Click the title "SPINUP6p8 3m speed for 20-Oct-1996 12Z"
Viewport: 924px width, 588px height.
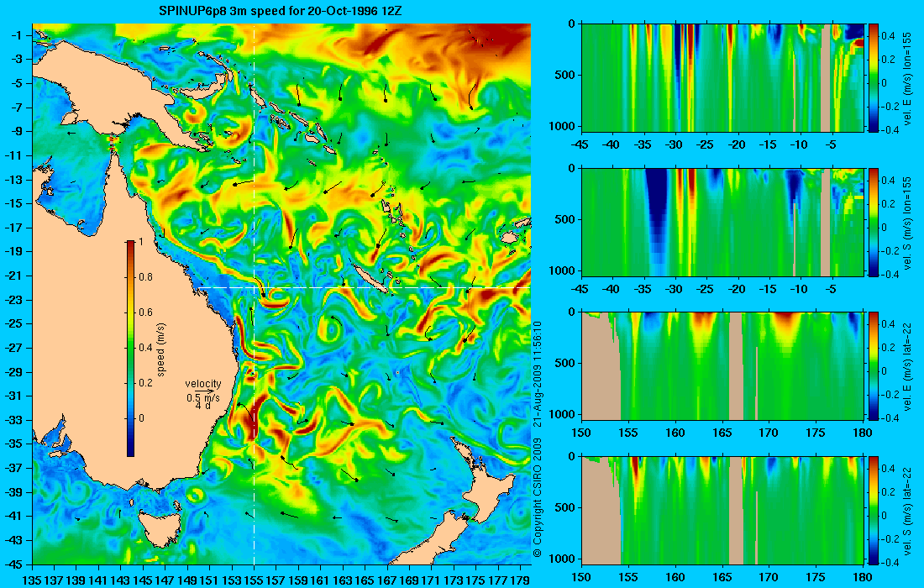click(x=281, y=11)
